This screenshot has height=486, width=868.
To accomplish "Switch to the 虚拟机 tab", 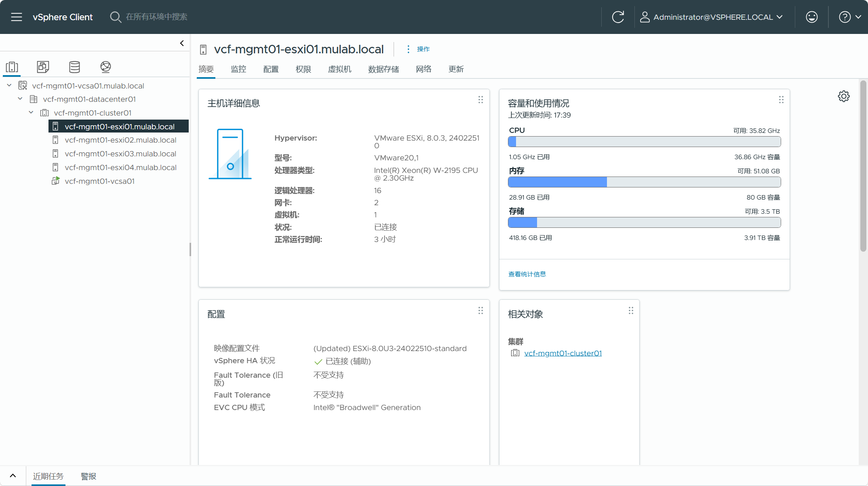I will (x=339, y=69).
